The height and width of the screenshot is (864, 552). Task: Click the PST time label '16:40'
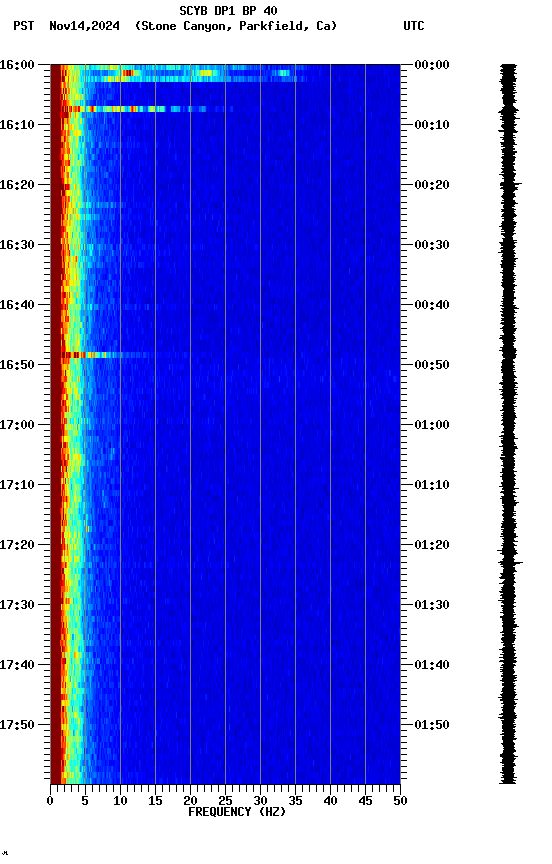pos(17,305)
